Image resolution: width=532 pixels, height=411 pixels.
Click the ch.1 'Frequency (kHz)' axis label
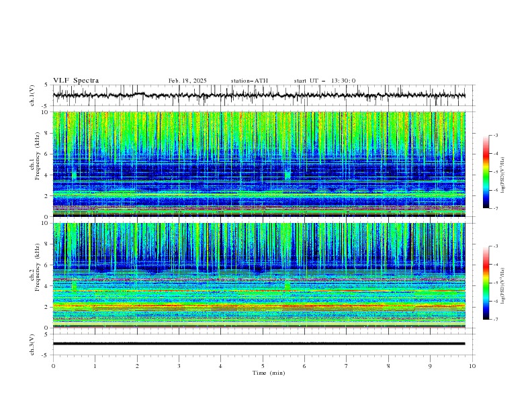pyautogui.click(x=38, y=157)
